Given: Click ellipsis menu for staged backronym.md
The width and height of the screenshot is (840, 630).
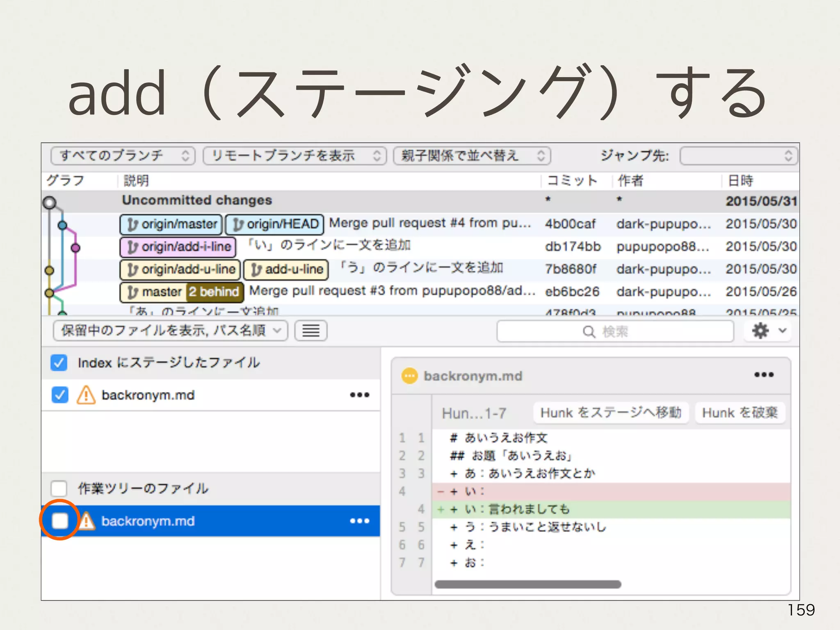Looking at the screenshot, I should tap(360, 395).
